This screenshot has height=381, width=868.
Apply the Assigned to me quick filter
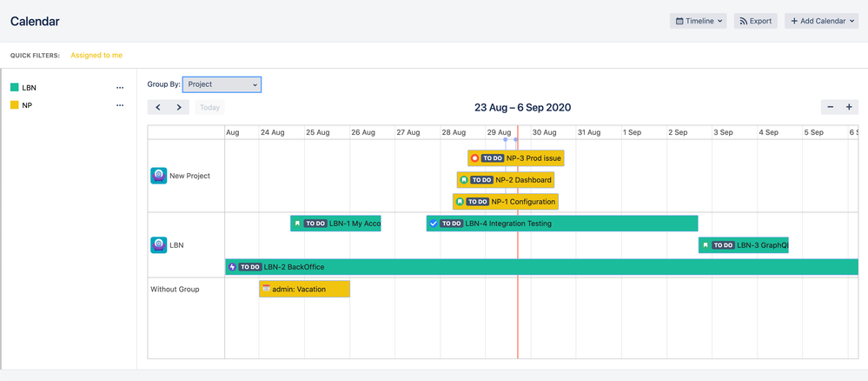96,56
